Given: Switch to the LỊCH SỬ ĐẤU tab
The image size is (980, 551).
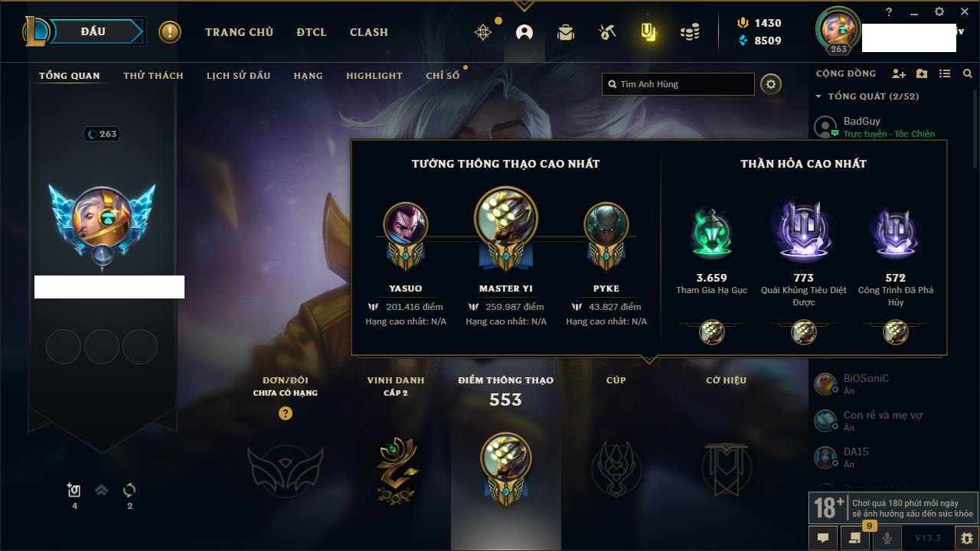Looking at the screenshot, I should point(238,76).
